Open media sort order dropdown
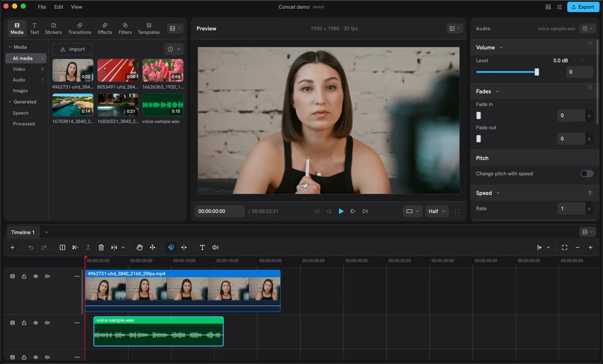Screen dimensions: 603x364 click(174, 49)
